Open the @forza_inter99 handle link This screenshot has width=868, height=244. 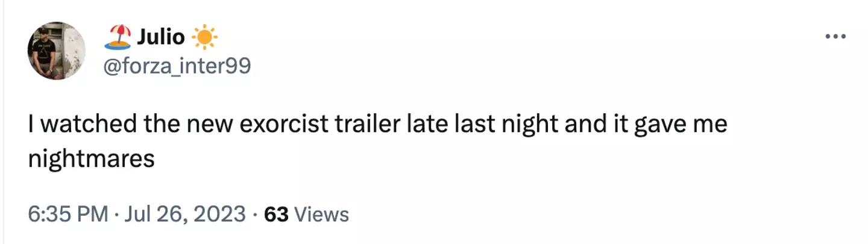[177, 67]
